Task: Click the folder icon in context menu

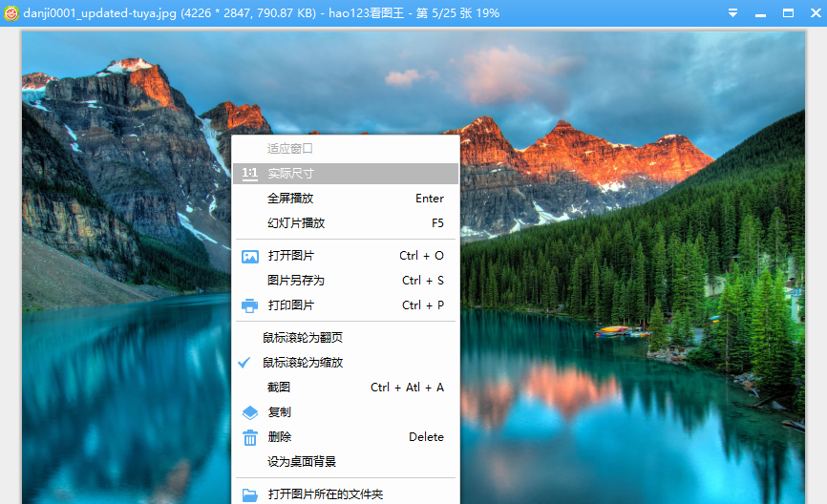Action: tap(249, 495)
